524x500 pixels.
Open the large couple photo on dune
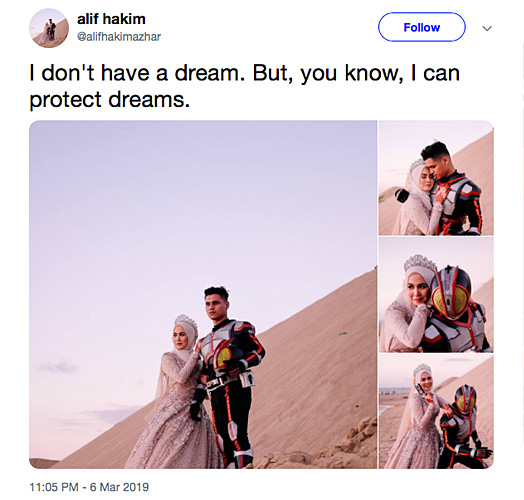coord(203,294)
